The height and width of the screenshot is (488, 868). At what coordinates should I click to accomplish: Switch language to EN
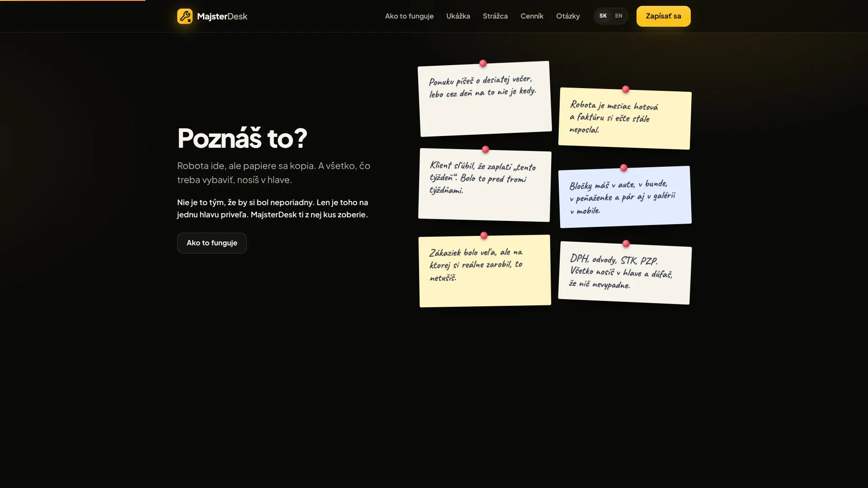click(x=618, y=16)
